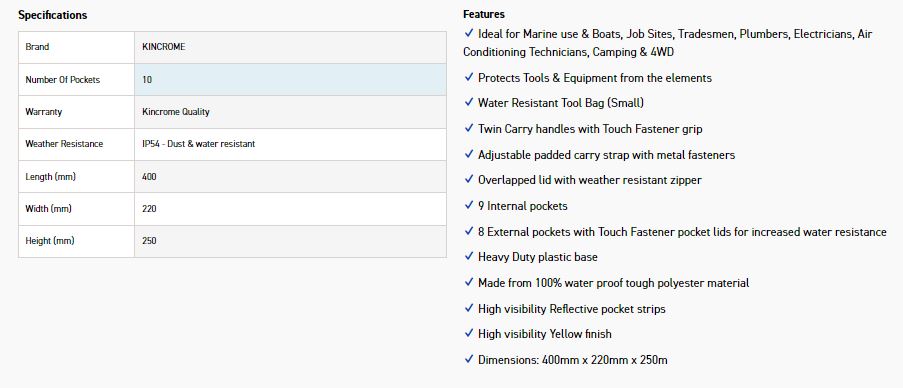Viewport: 903px width, 388px height.
Task: Select the Warranty label cell
Action: (77, 112)
